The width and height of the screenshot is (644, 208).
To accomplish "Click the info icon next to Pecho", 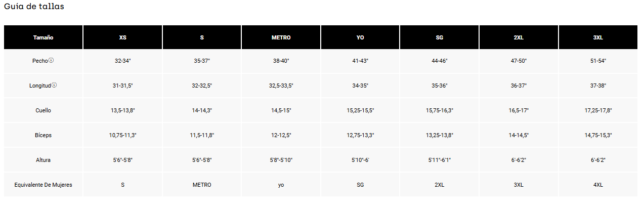I will [51, 61].
